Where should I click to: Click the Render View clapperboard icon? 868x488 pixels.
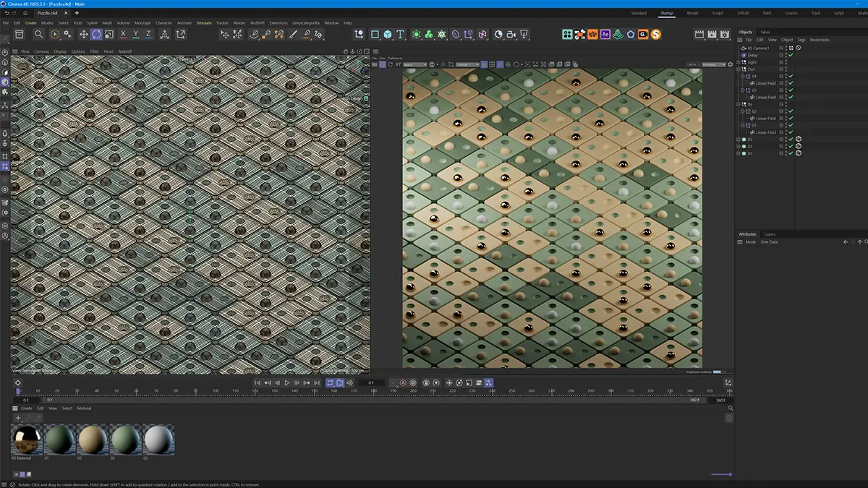click(699, 35)
